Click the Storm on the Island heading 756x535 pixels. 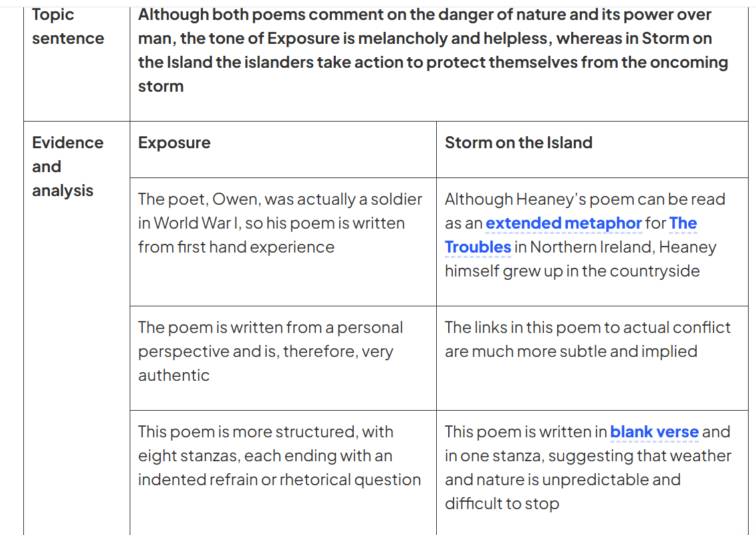(x=519, y=143)
